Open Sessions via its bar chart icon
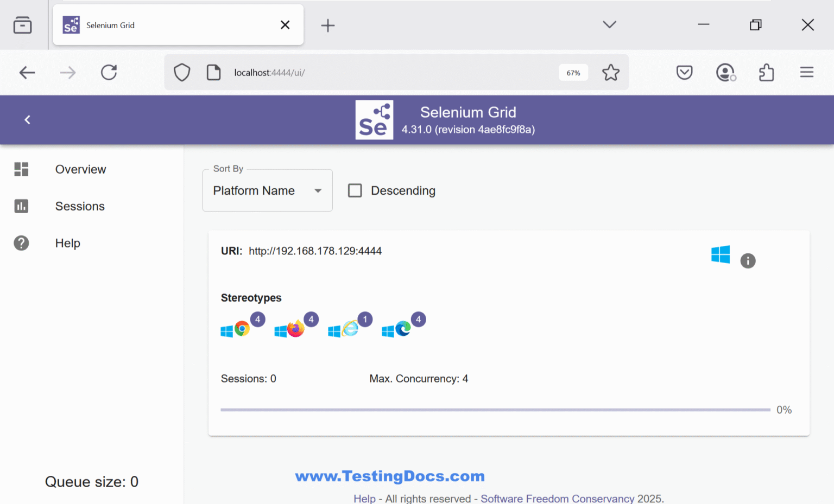 [x=21, y=206]
